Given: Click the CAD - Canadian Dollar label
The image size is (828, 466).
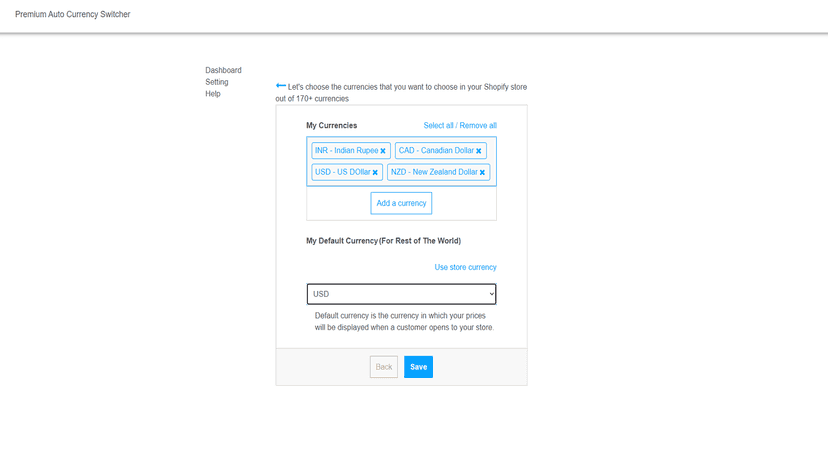Looking at the screenshot, I should (436, 151).
